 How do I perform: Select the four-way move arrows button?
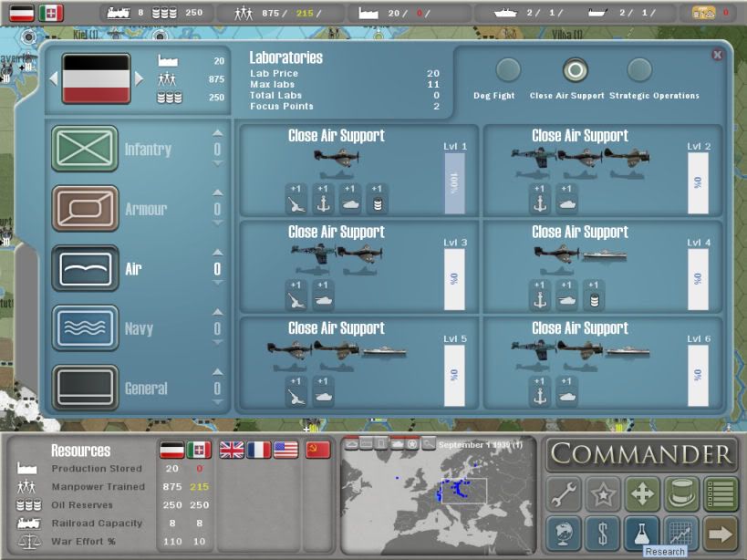coord(642,493)
